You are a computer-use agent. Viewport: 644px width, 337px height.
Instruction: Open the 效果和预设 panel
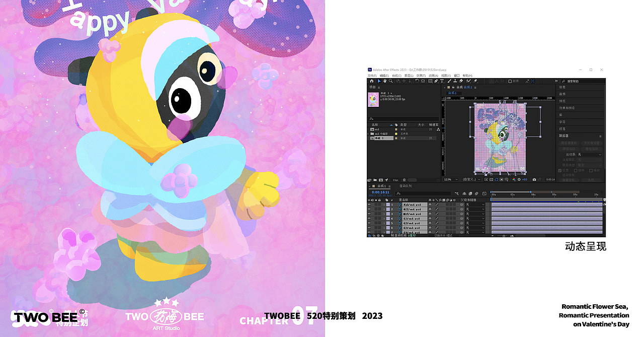click(567, 108)
